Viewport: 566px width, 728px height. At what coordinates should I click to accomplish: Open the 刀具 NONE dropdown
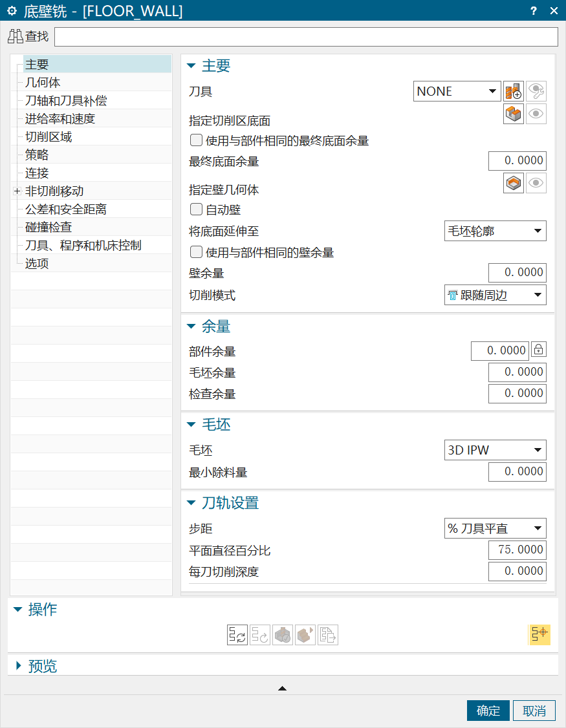point(457,91)
